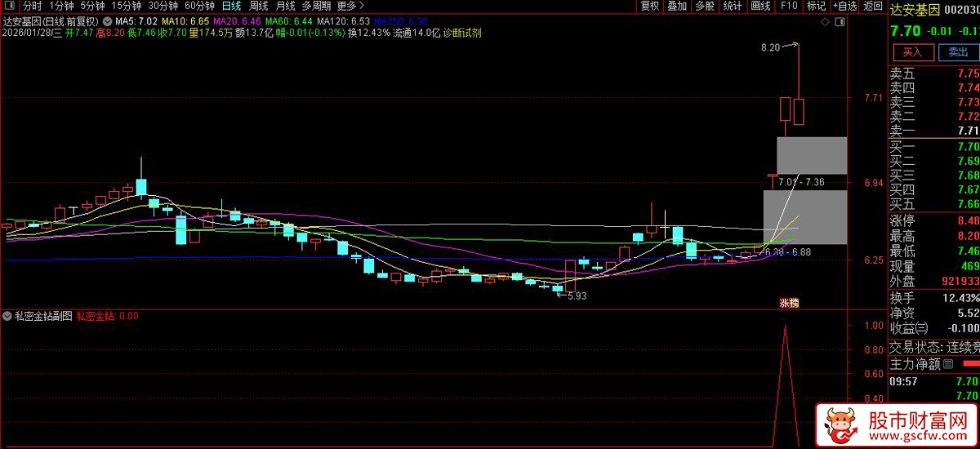Open the 多股 multi-stock view
The image size is (980, 449).
(704, 6)
